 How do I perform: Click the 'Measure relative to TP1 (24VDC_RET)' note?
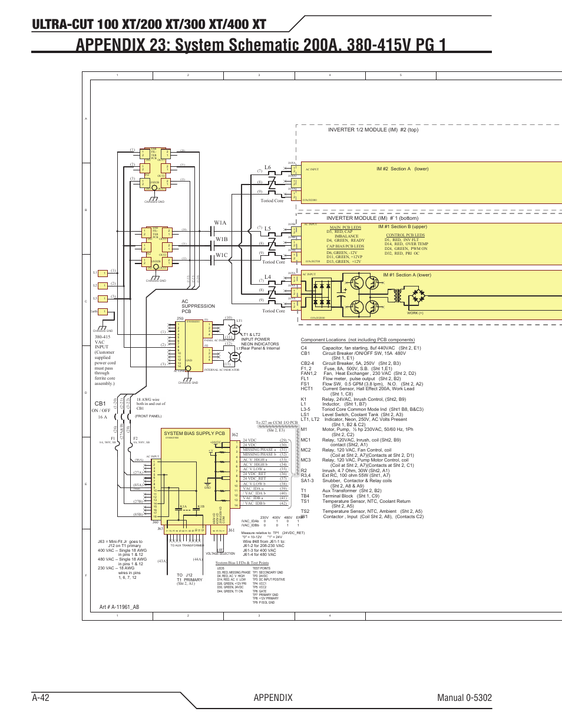click(x=273, y=533)
